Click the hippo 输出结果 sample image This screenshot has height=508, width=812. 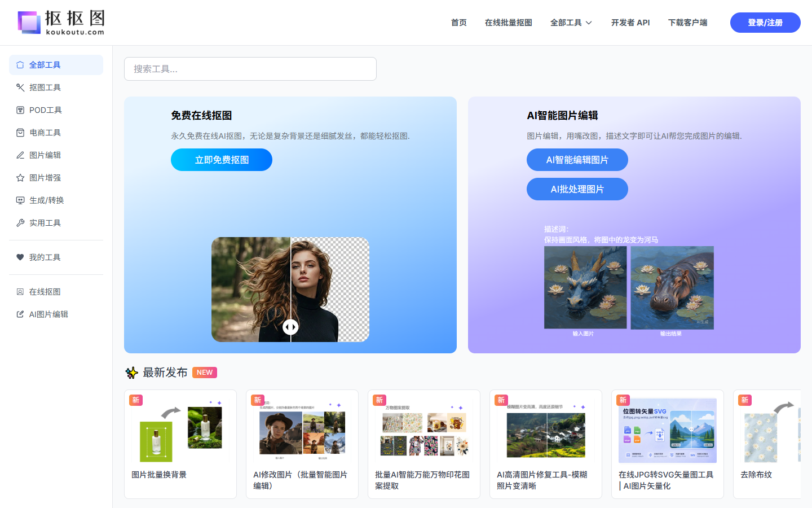point(672,287)
